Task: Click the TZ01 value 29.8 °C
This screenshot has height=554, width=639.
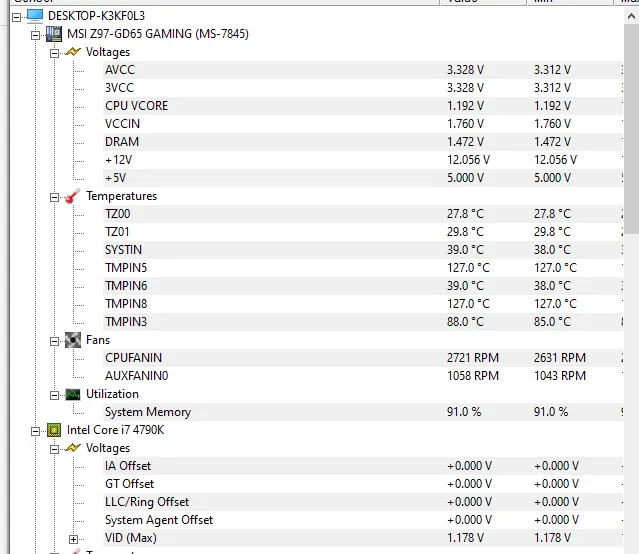Action: [465, 232]
